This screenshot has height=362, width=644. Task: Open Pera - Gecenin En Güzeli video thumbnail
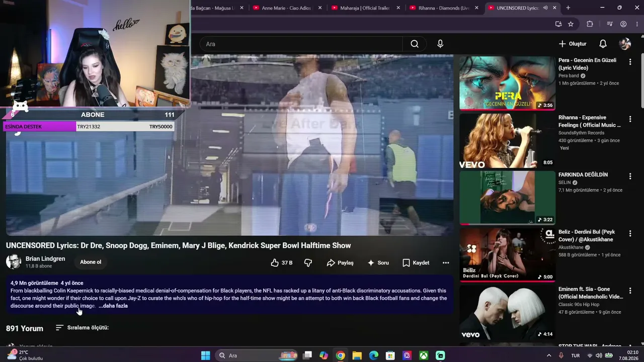point(507,83)
